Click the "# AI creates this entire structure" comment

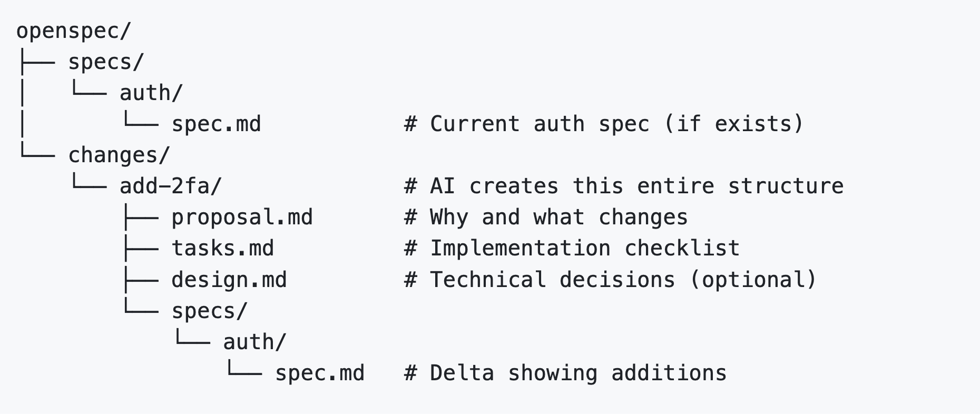tap(624, 186)
